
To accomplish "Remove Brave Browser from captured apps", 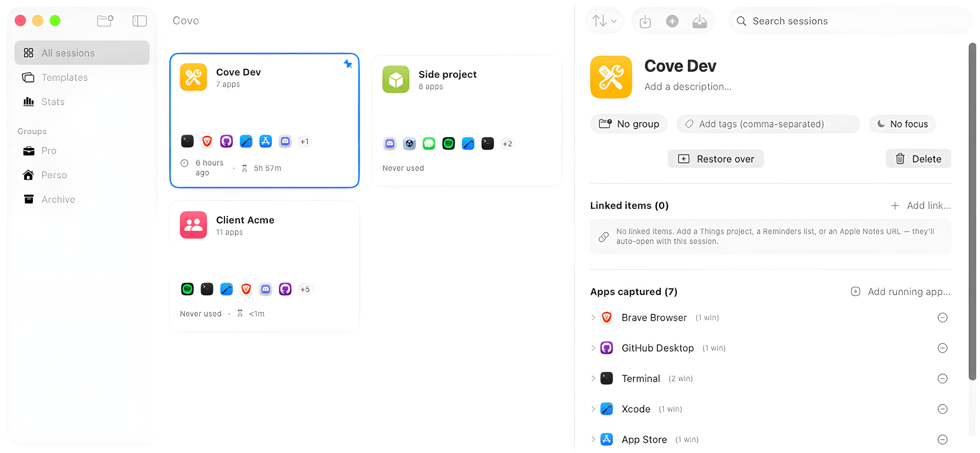I will (942, 318).
